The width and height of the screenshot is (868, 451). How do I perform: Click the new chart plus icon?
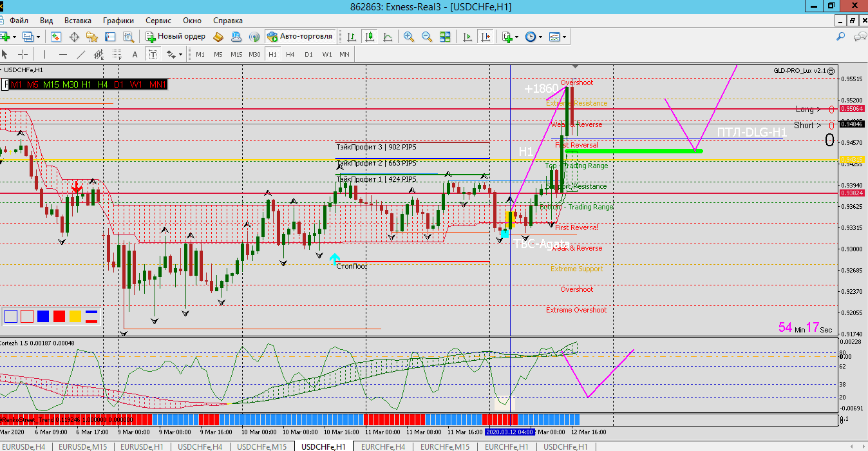click(5, 37)
